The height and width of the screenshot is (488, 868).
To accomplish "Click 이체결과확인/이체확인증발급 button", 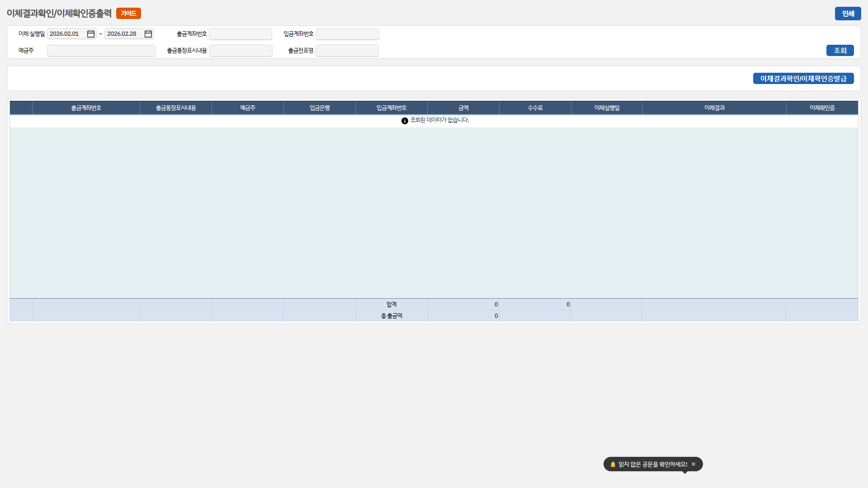I will [803, 79].
